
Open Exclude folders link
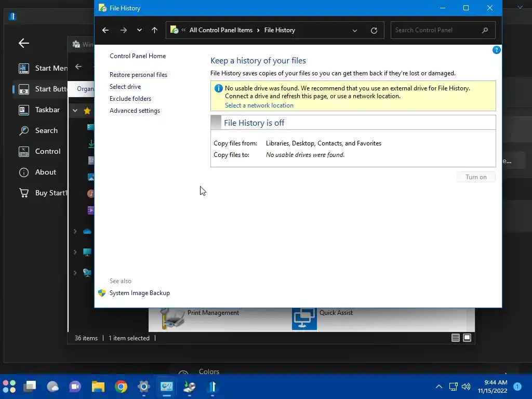point(130,99)
